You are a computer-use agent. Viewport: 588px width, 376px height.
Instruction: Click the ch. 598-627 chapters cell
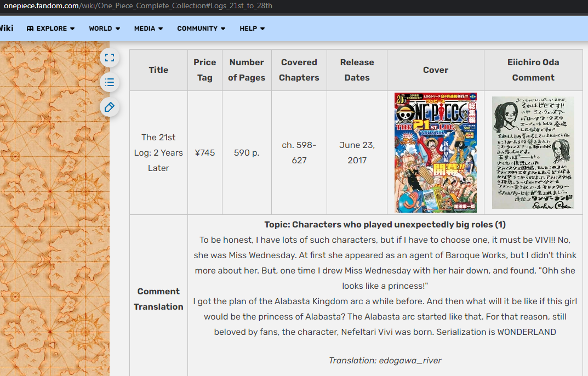(299, 153)
